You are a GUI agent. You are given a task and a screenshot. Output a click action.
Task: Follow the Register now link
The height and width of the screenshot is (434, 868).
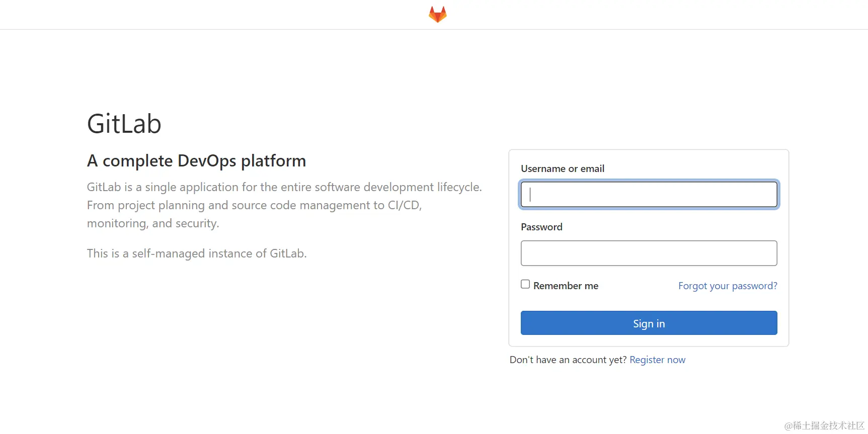[x=657, y=360]
